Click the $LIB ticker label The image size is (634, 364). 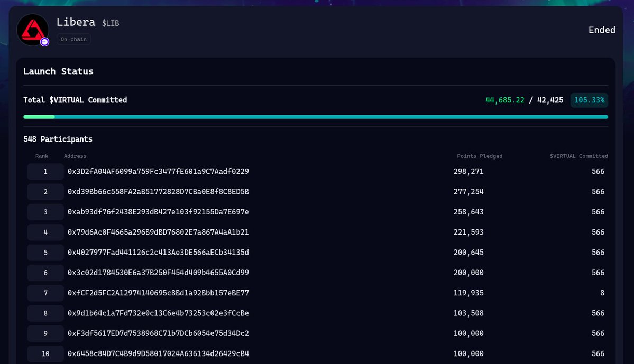coord(111,23)
